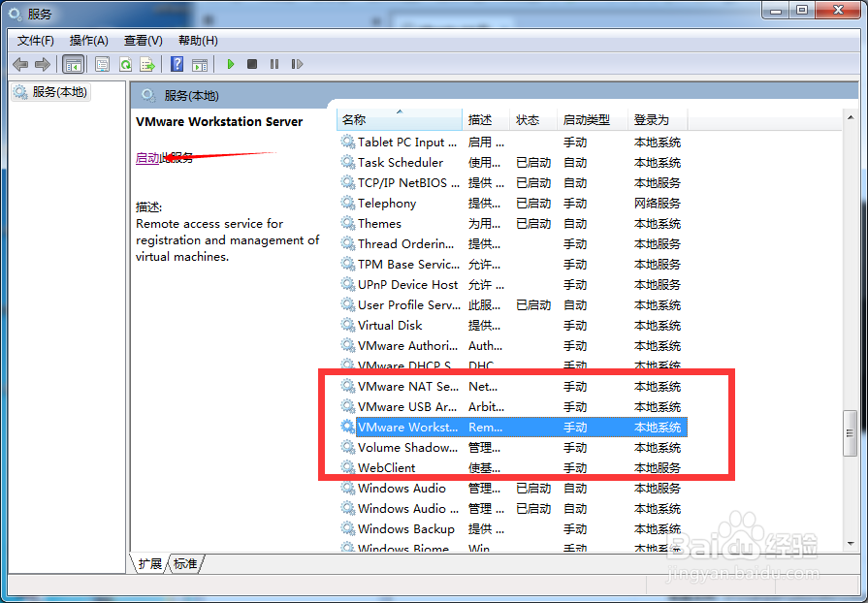Open the 文件(F) menu
Image resolution: width=868 pixels, height=603 pixels.
[x=36, y=41]
